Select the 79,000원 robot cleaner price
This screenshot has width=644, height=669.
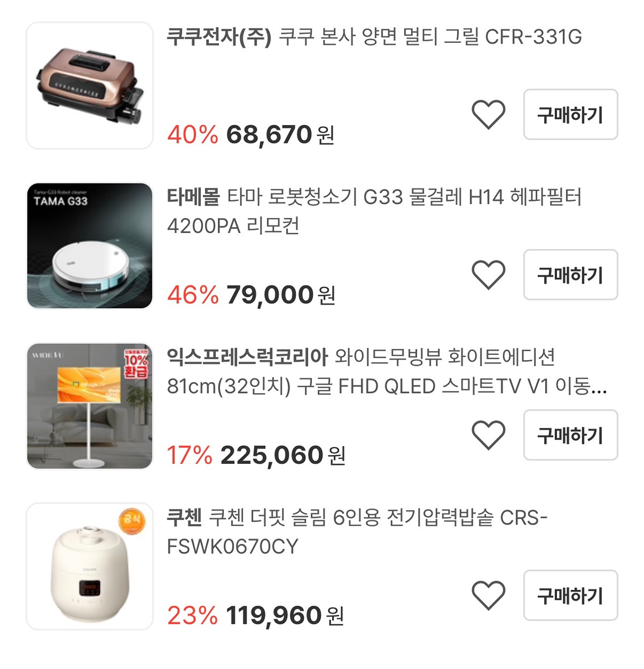281,295
